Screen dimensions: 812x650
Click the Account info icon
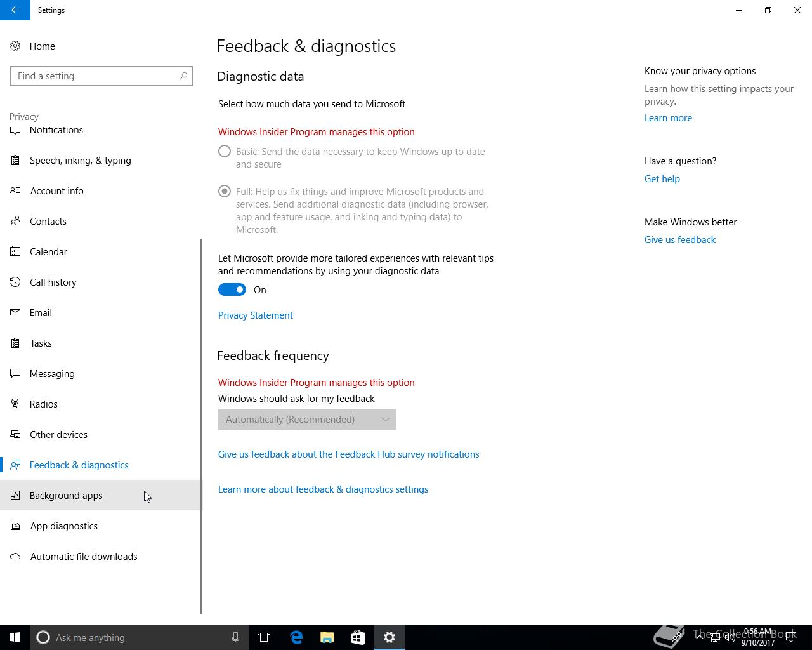[x=15, y=191]
